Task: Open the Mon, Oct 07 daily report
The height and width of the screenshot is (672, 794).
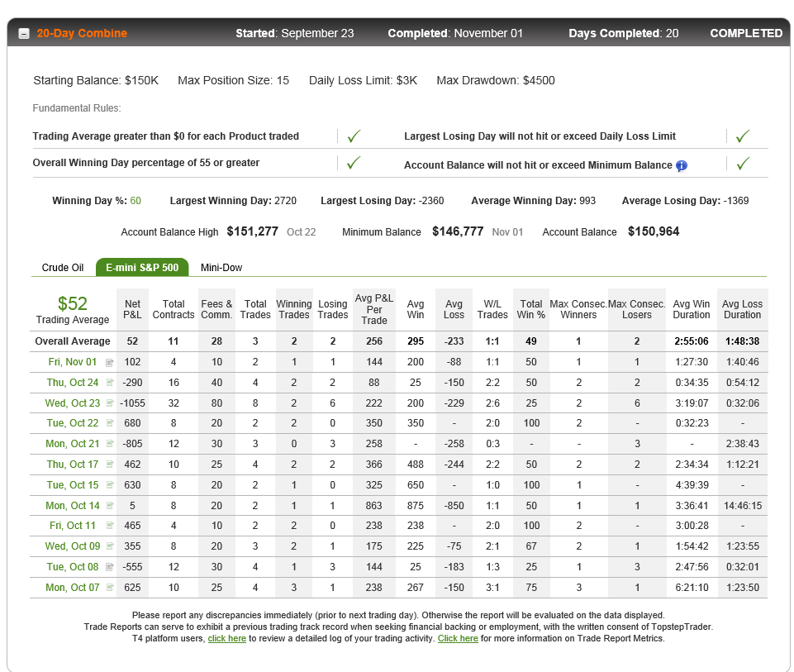Action: click(73, 588)
